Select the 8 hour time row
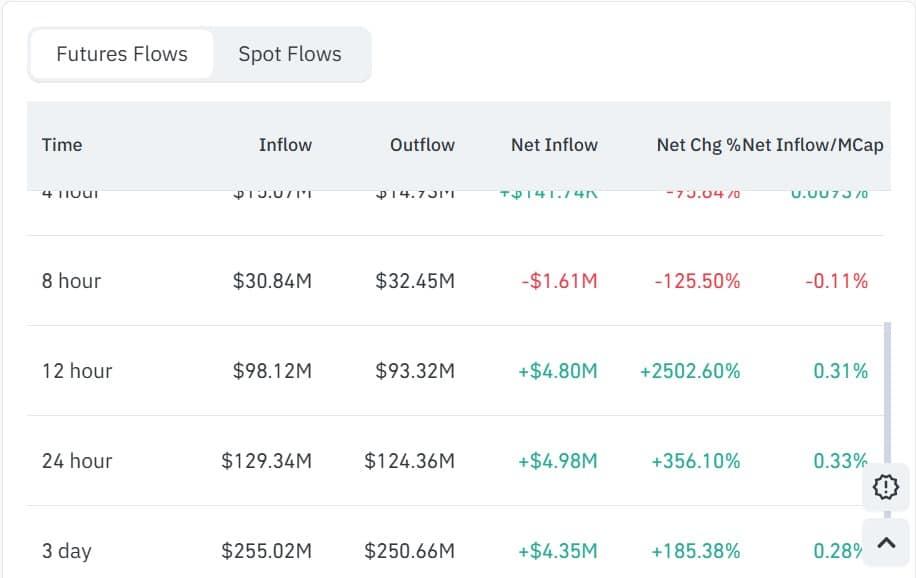The width and height of the screenshot is (916, 578). click(73, 281)
